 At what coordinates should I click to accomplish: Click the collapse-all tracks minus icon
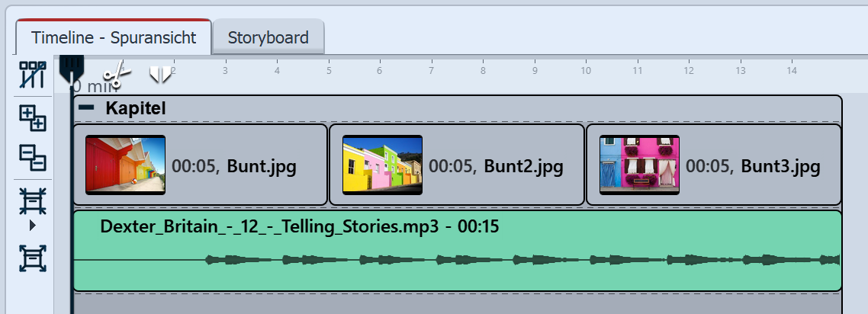(x=33, y=157)
